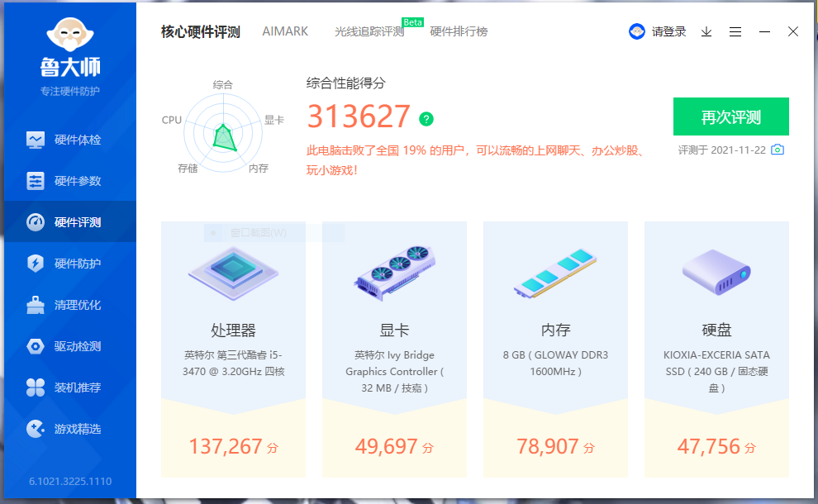Viewport: 818px width, 504px height.
Task: Click the green 再次评测 button
Action: pyautogui.click(x=730, y=116)
